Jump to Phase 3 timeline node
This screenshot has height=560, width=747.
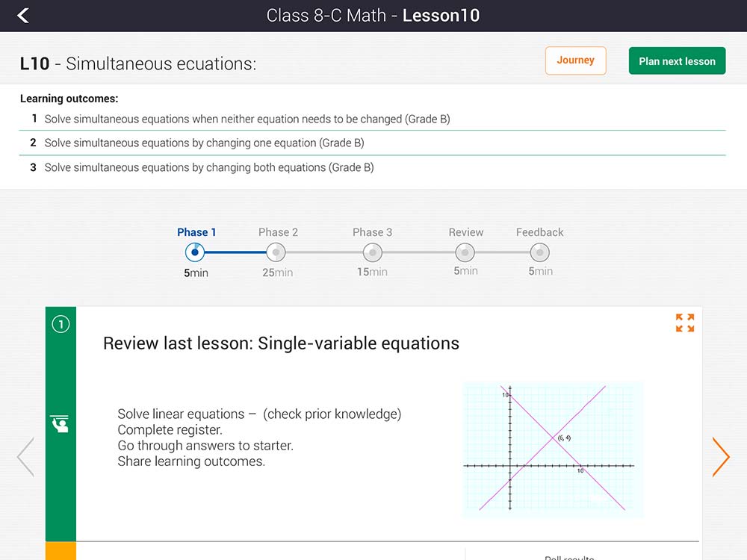click(x=372, y=252)
